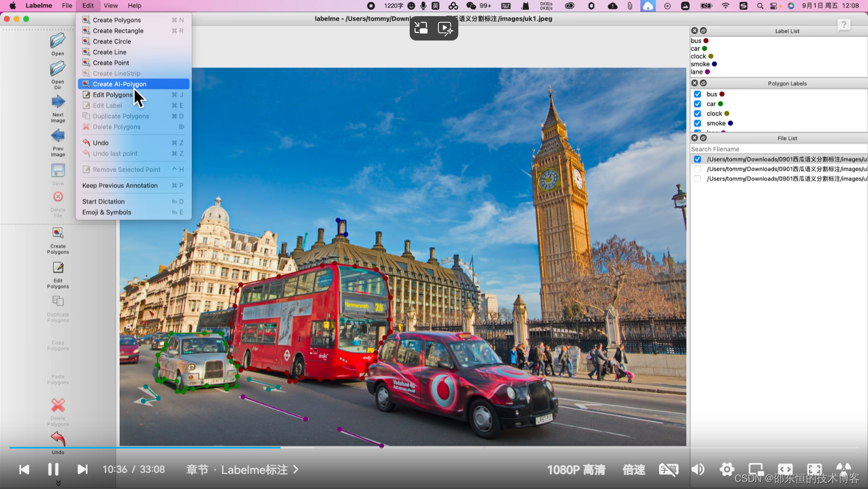Toggle the first file's checked checkbox

697,159
